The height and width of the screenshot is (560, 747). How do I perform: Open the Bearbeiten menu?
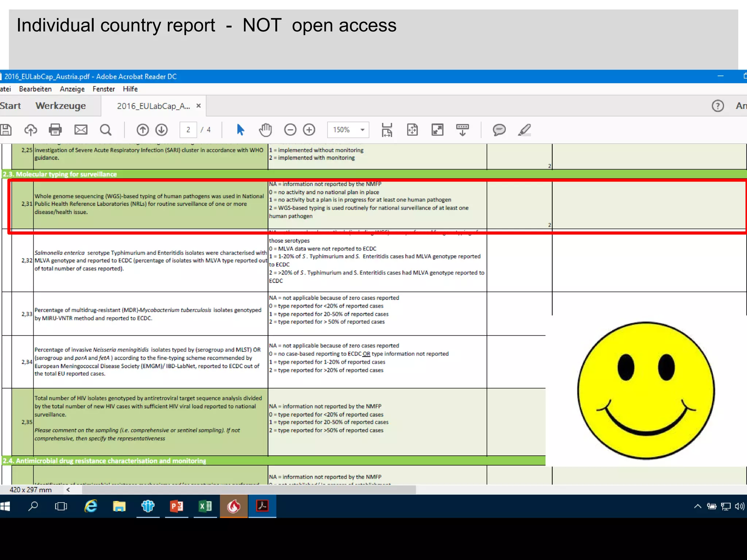click(35, 89)
